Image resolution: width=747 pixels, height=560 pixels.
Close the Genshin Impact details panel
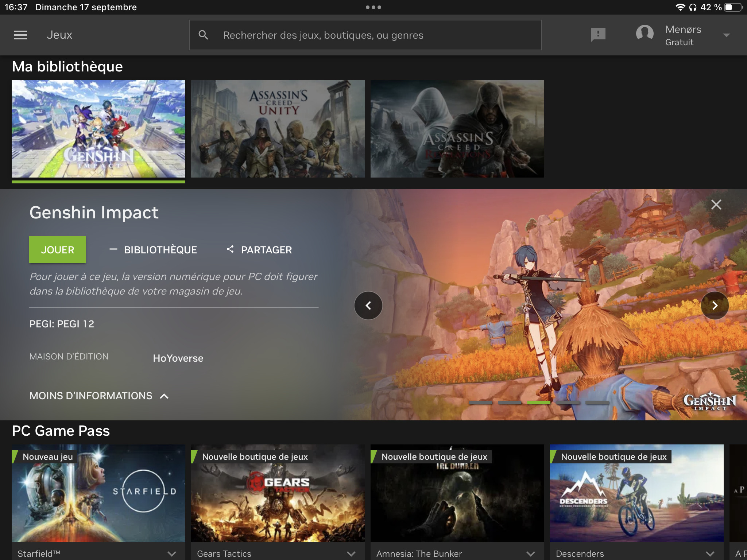716,205
